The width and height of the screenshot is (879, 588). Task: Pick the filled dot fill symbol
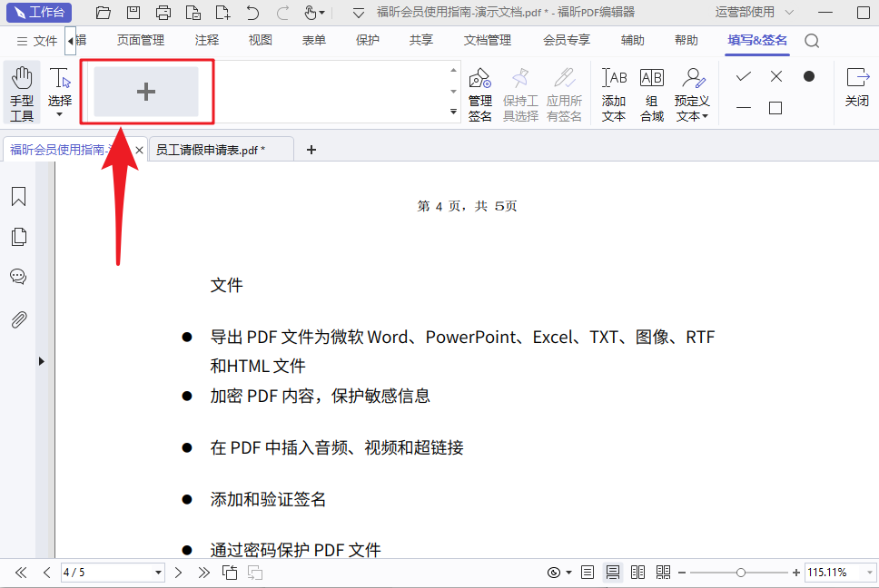click(809, 76)
